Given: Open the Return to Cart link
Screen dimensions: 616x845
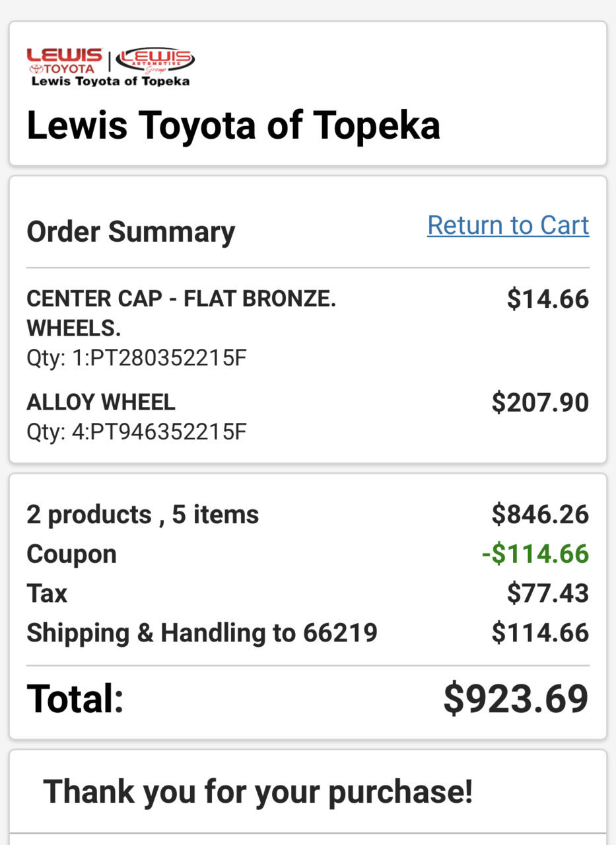Looking at the screenshot, I should [x=508, y=225].
